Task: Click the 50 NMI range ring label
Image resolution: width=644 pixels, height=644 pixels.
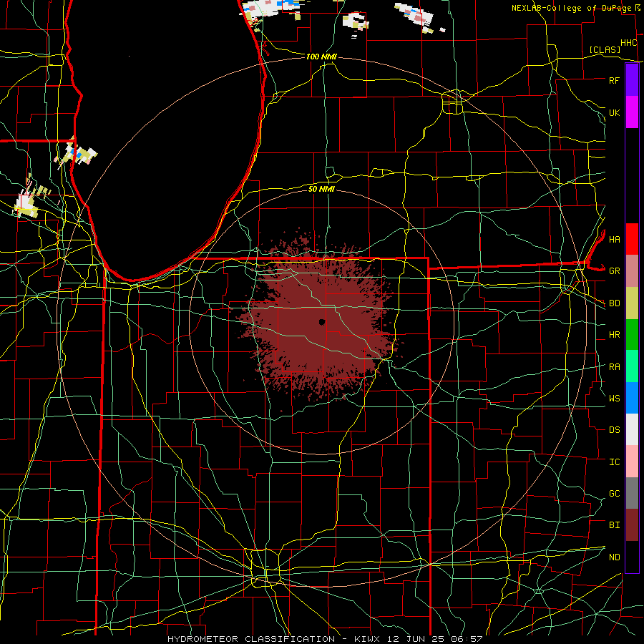Action: (321, 189)
